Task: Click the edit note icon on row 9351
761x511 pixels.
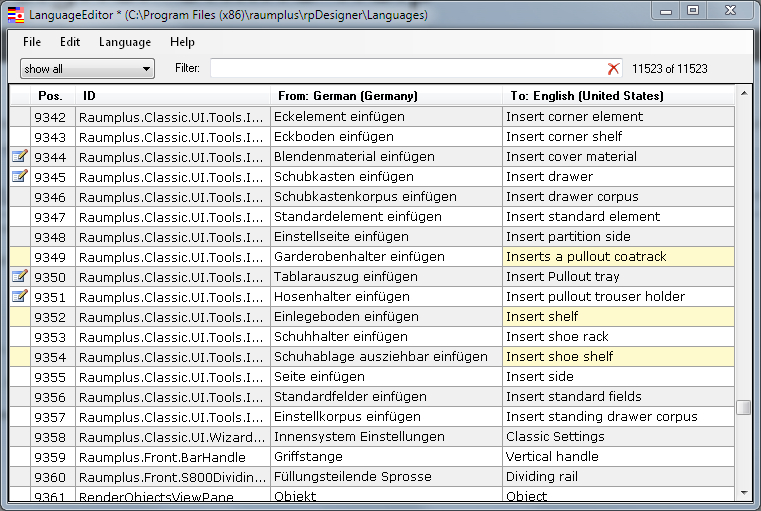Action: click(19, 297)
